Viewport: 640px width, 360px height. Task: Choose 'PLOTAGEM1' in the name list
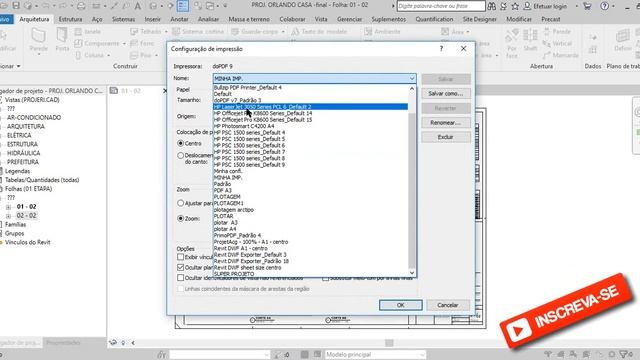229,203
